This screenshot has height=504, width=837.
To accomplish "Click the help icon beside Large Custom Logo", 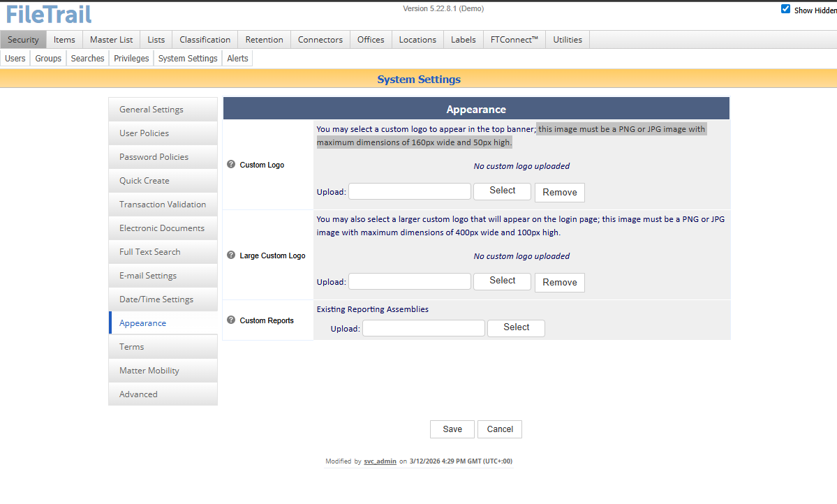I will [x=231, y=255].
